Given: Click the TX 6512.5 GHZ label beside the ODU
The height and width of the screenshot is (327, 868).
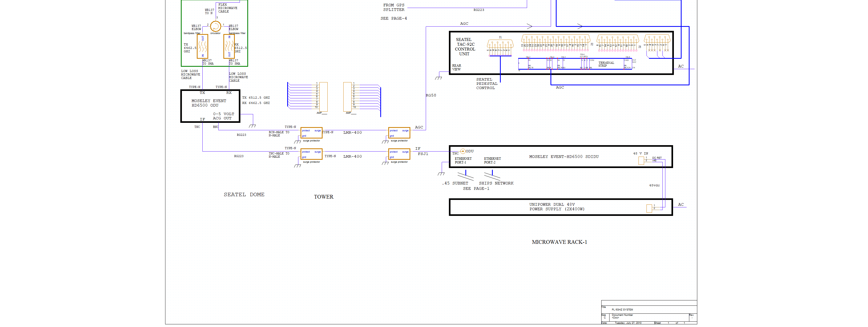Looking at the screenshot, I should [256, 98].
